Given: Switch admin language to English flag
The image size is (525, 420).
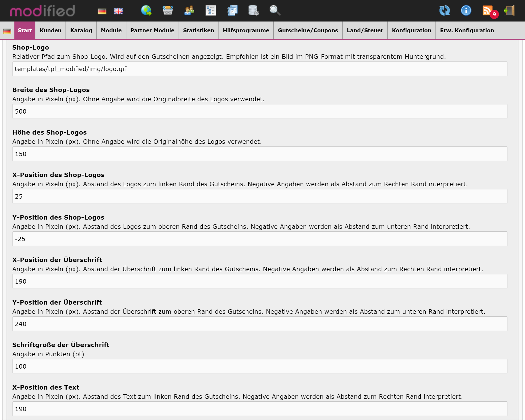Looking at the screenshot, I should (118, 11).
